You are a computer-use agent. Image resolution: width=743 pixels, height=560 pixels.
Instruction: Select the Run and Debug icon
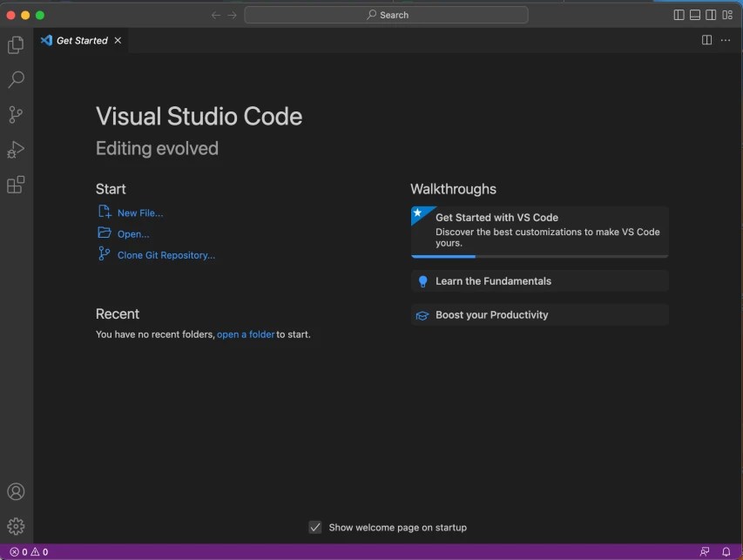click(16, 149)
